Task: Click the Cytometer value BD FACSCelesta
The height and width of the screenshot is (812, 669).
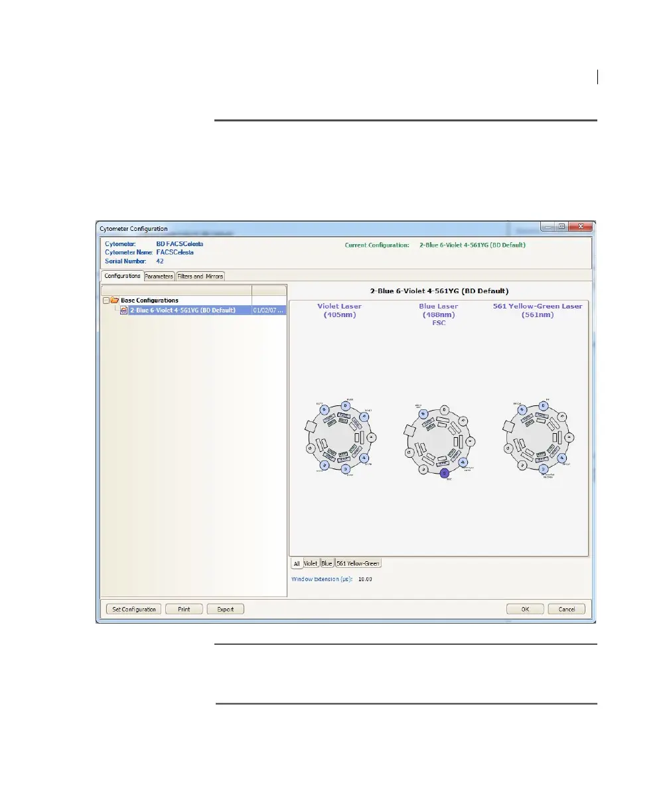Action: tap(180, 243)
